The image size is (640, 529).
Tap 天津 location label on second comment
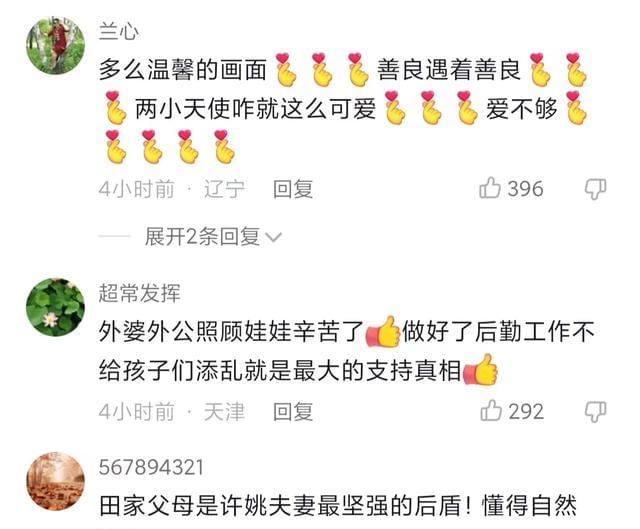tap(224, 411)
